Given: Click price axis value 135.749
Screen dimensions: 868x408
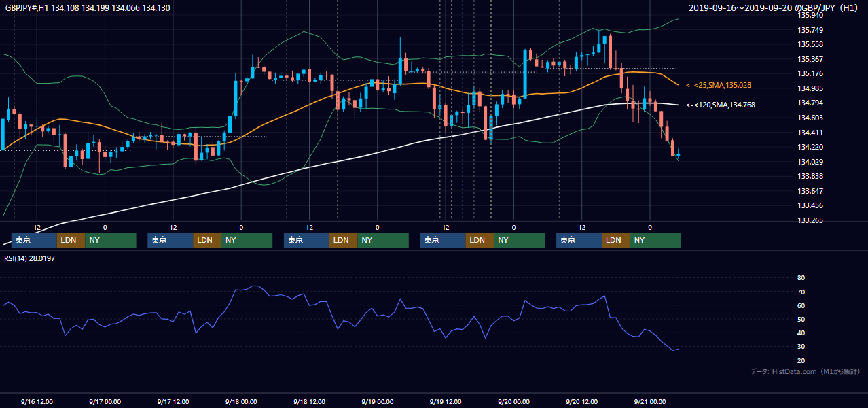Looking at the screenshot, I should (810, 30).
